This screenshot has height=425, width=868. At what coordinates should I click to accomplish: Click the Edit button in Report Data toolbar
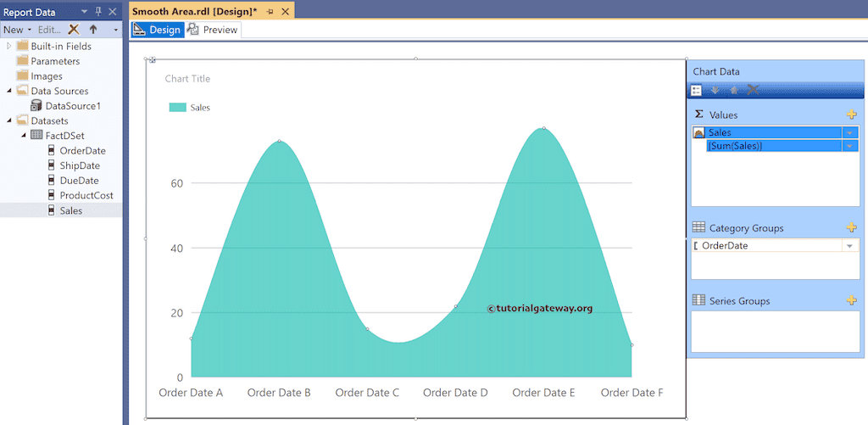click(49, 30)
